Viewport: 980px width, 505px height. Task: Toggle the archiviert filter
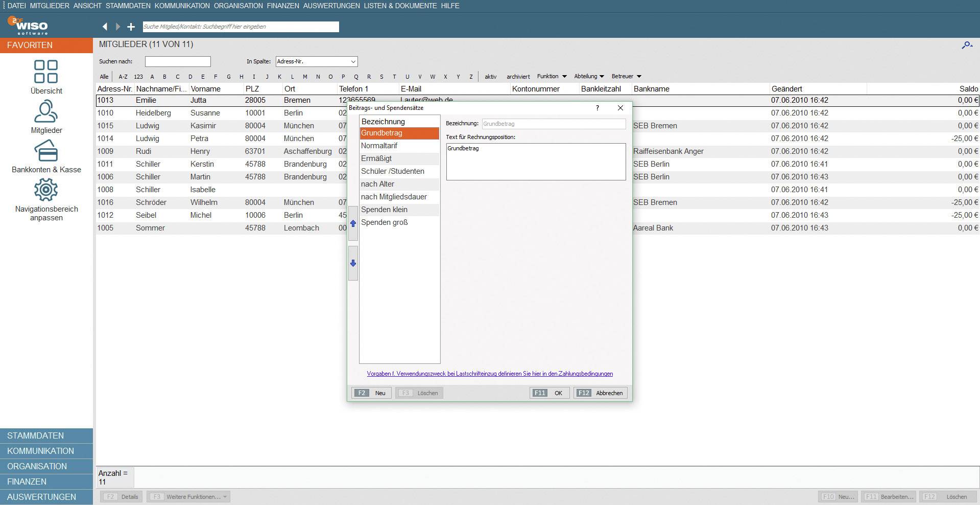518,76
